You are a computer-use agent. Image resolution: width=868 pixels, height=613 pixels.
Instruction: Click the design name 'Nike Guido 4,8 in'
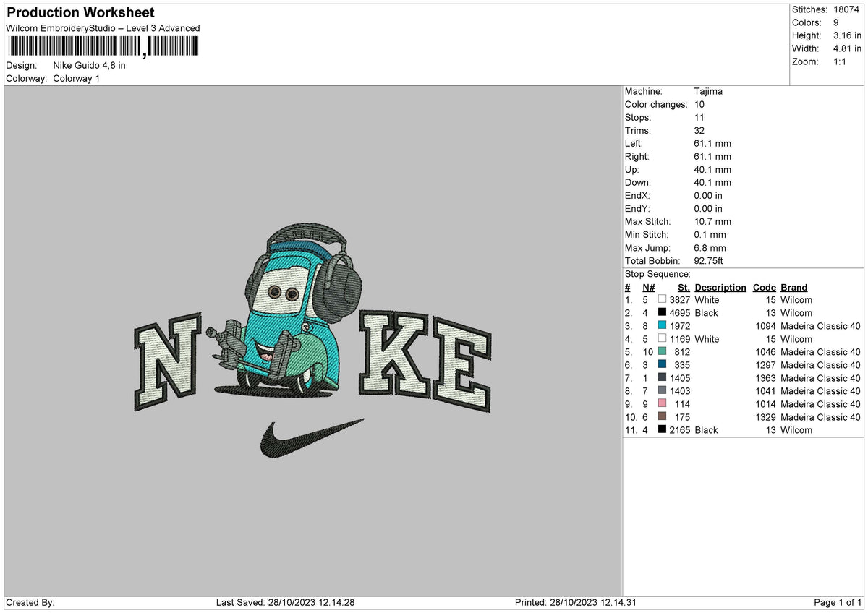coord(90,65)
